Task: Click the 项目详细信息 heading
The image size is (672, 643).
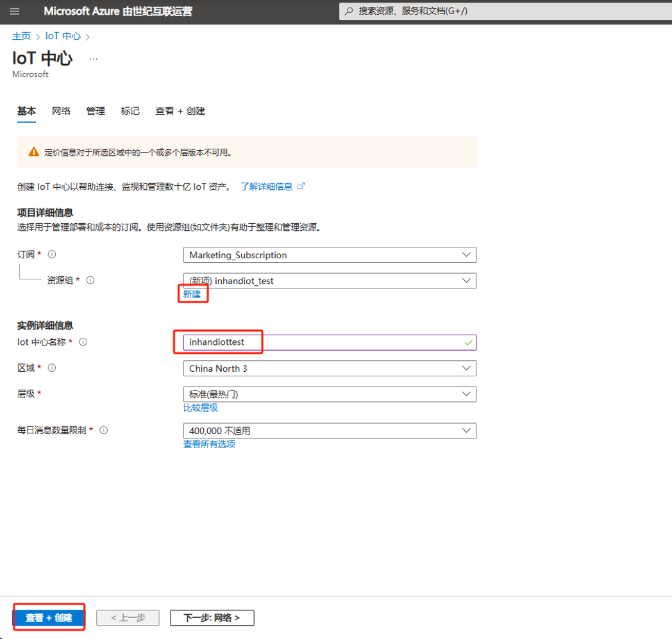Action: click(45, 212)
